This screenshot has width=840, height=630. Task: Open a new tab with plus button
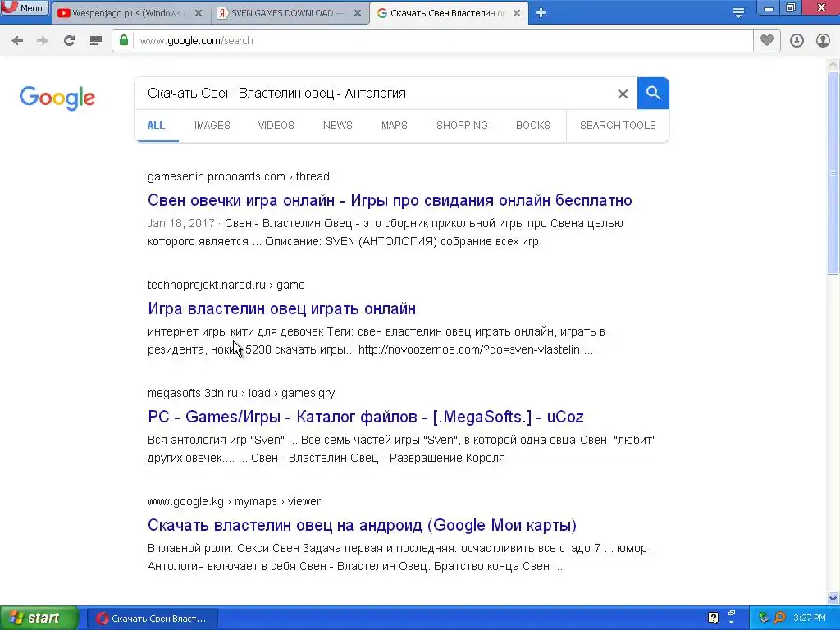pyautogui.click(x=541, y=13)
